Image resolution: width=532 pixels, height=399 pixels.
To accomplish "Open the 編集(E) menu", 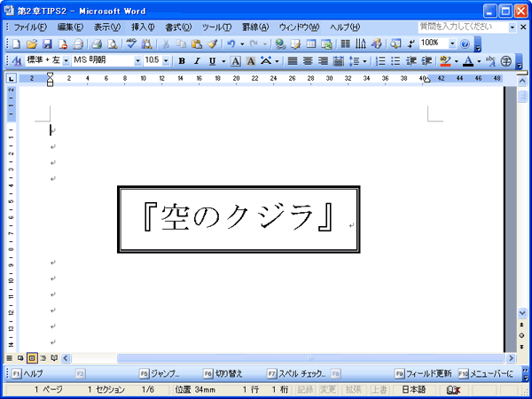I will pos(70,27).
